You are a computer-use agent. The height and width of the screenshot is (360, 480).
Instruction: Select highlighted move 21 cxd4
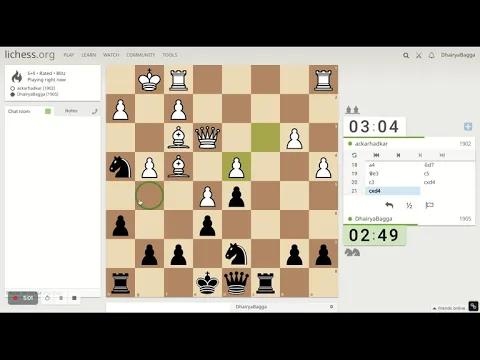(393, 191)
